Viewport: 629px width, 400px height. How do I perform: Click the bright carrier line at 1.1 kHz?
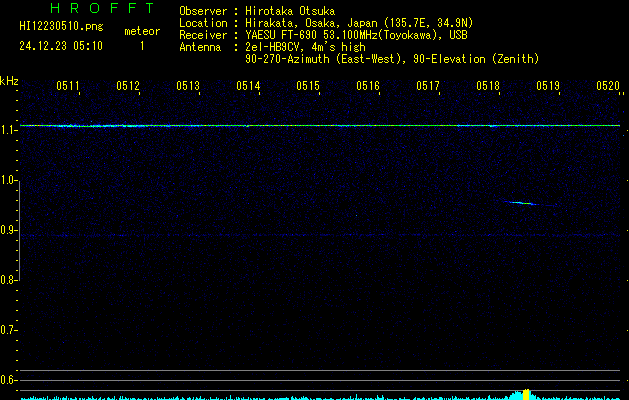[x=320, y=126]
